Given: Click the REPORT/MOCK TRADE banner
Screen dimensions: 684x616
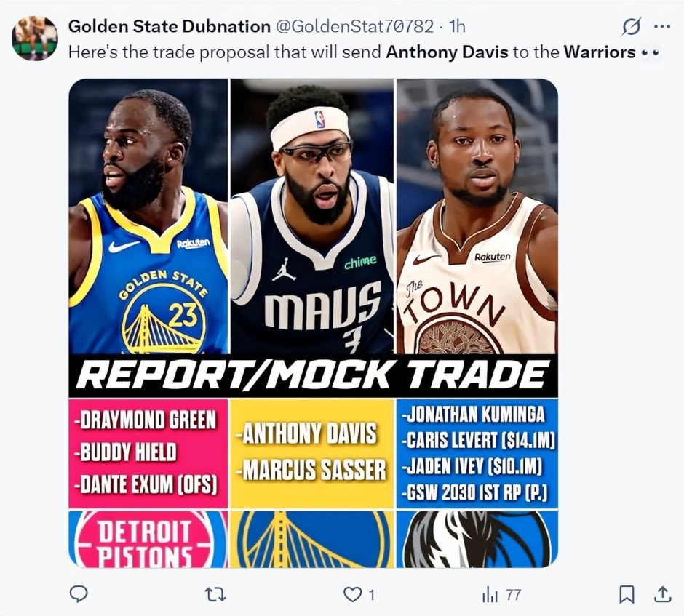Looking at the screenshot, I should (313, 376).
